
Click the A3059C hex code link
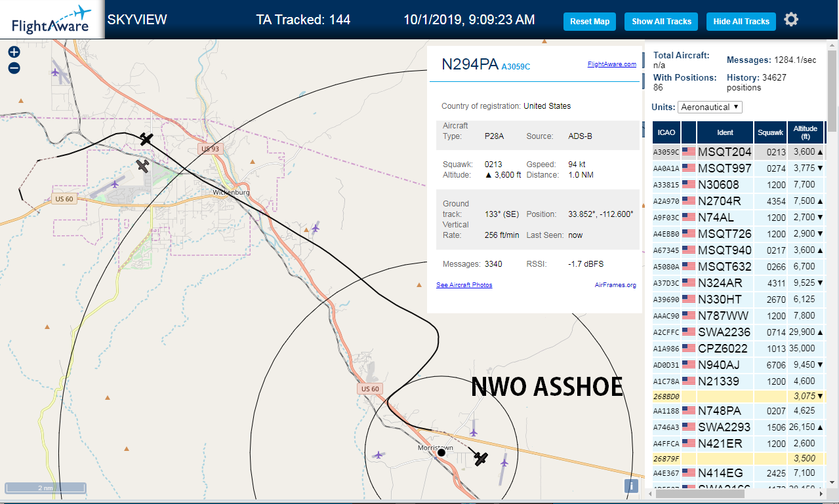516,66
